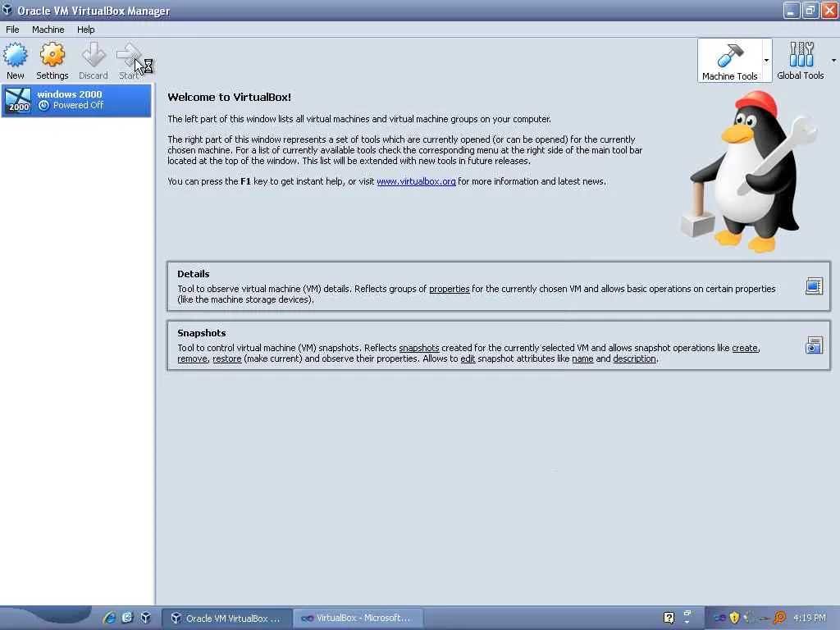Open the Details tool icon
The width and height of the screenshot is (840, 630).
(814, 286)
